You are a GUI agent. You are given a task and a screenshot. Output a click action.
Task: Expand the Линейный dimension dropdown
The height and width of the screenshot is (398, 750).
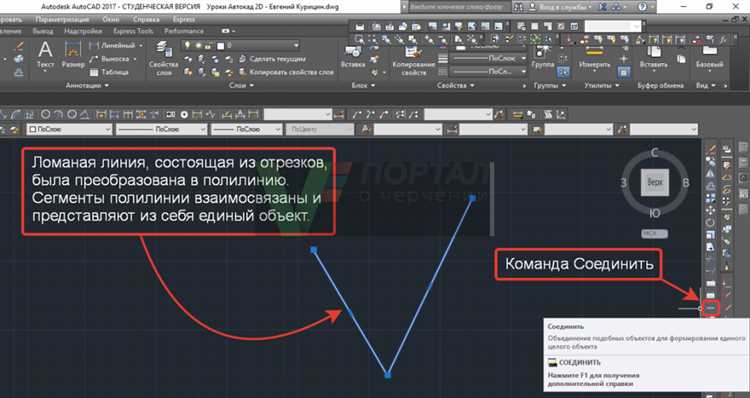(141, 45)
